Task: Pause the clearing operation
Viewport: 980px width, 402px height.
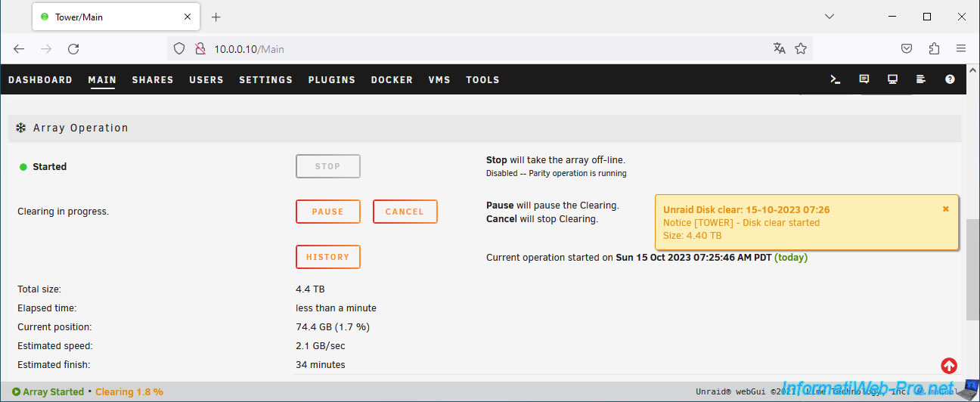Action: [x=327, y=212]
